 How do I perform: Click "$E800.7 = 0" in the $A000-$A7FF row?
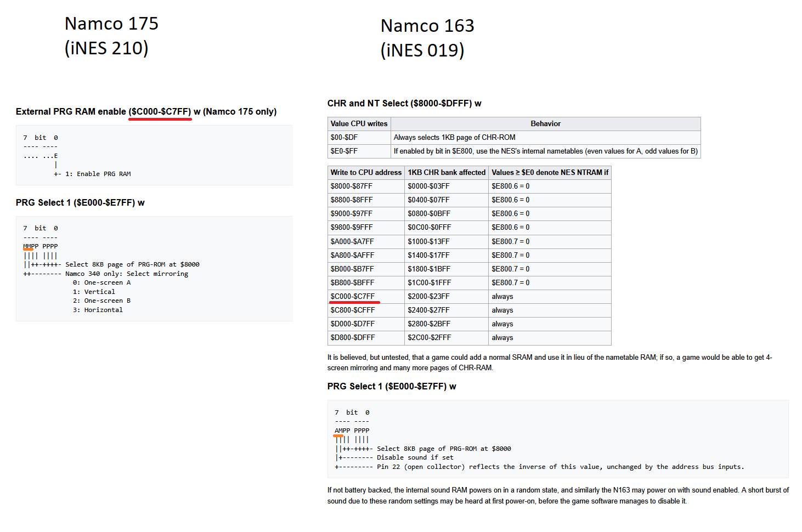tap(550, 241)
